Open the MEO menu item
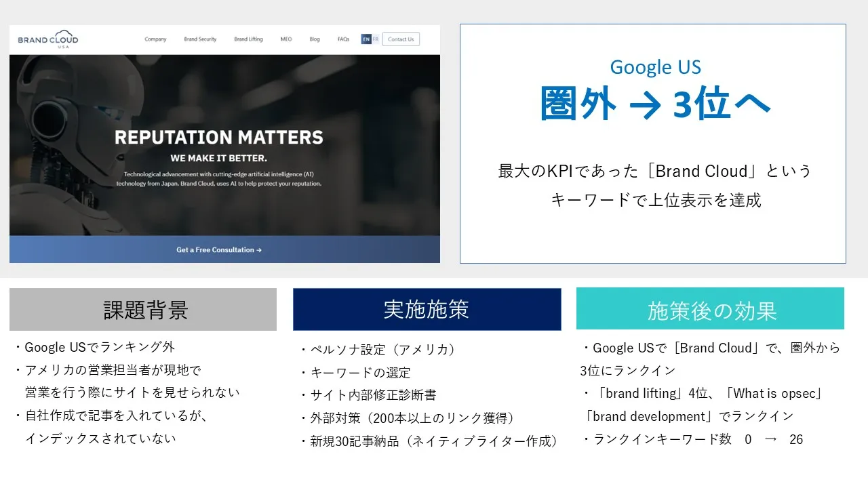The height and width of the screenshot is (488, 868). (x=286, y=39)
